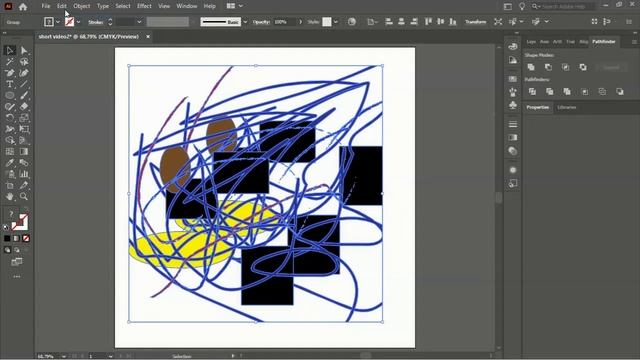This screenshot has width=640, height=360.
Task: Select the Shaper pencil tool
Action: click(9, 107)
